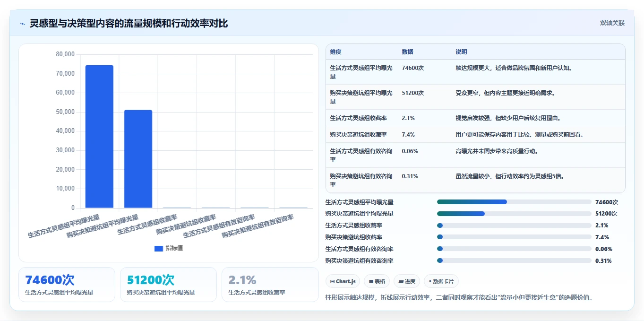Click the 购买决策避坑组平均曝光量 chart bar

click(138, 159)
